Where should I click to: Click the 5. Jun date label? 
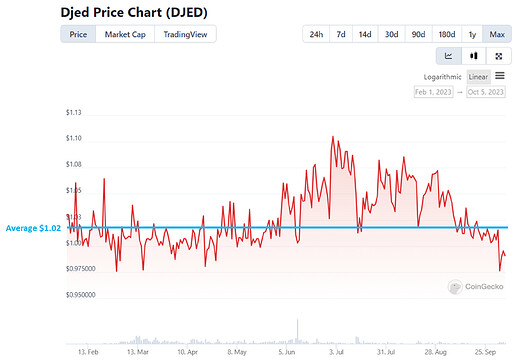pyautogui.click(x=287, y=352)
